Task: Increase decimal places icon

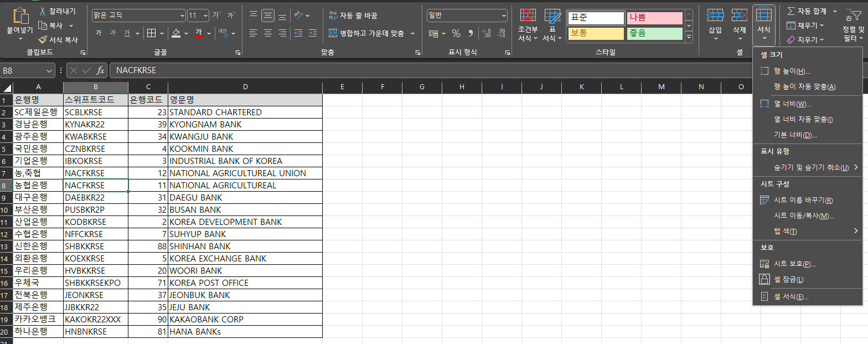Action: coord(487,33)
